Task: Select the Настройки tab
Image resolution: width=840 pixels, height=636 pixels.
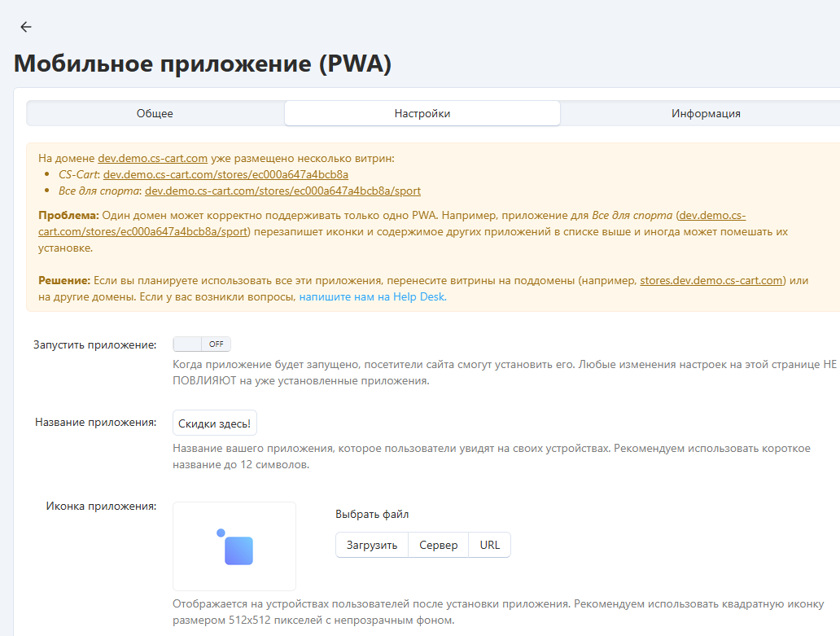Action: point(422,113)
